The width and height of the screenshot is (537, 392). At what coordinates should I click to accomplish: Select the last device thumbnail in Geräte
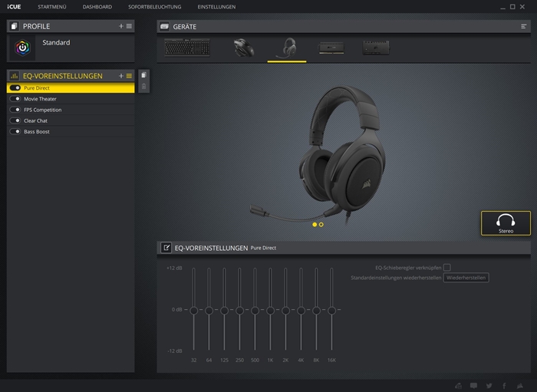(x=376, y=48)
